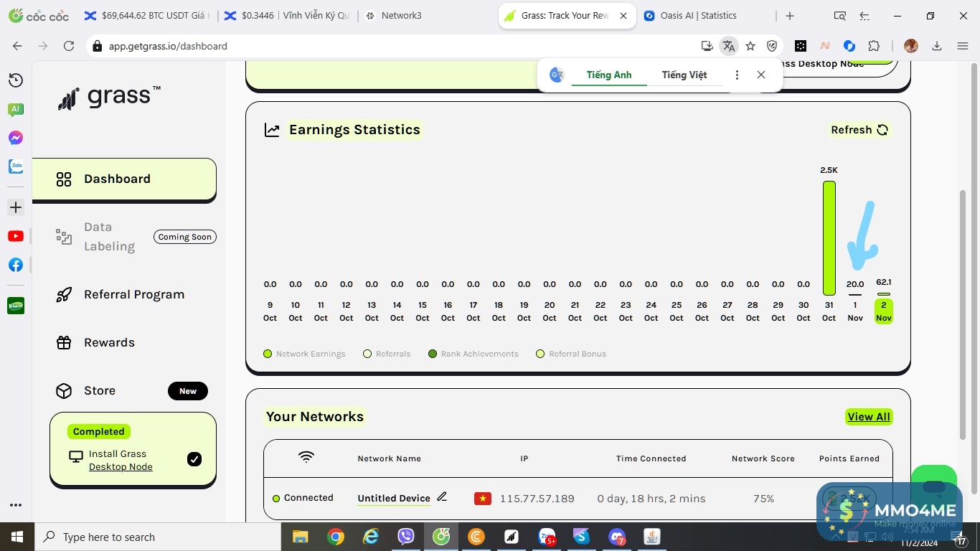Viewport: 980px width, 551px height.
Task: Toggle Rank Achievements legend item
Action: click(473, 354)
